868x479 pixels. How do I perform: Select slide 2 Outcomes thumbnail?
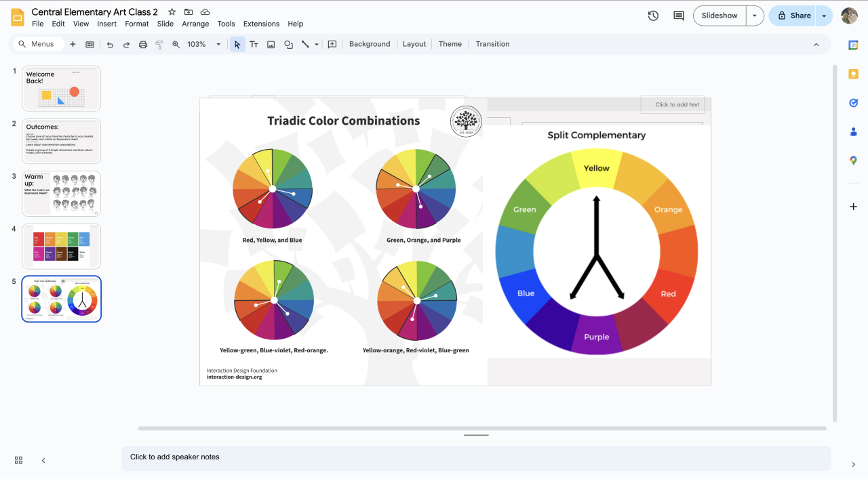click(x=61, y=141)
